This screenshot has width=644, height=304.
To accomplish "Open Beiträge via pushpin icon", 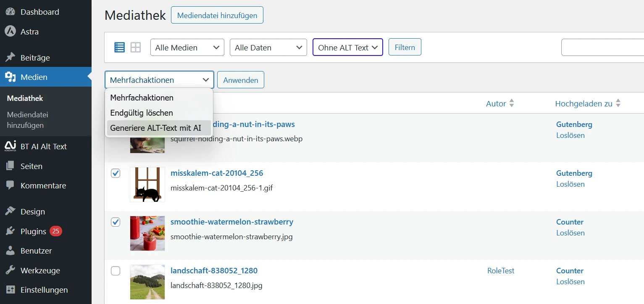I will tap(11, 58).
